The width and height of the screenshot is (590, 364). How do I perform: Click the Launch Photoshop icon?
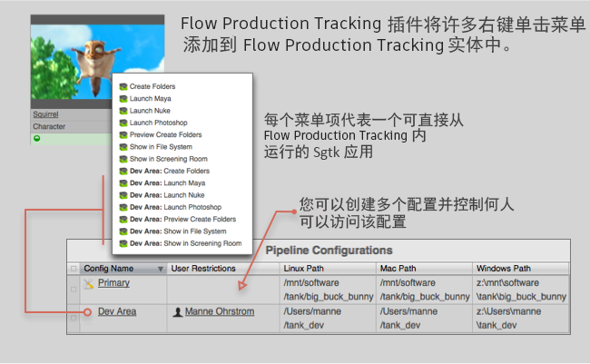123,123
